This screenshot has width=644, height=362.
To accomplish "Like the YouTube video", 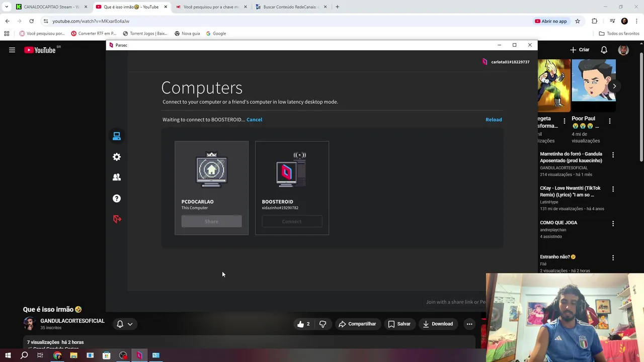I will [x=304, y=324].
